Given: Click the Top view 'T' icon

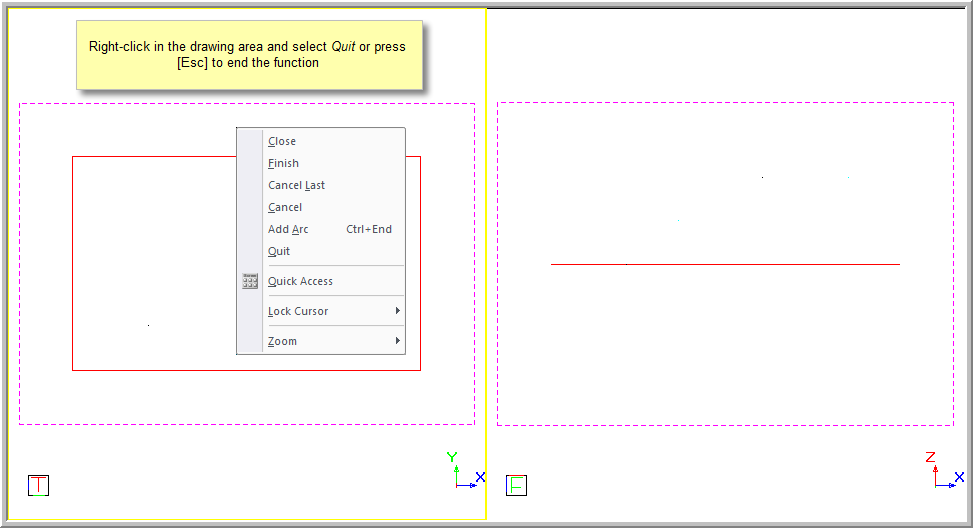Looking at the screenshot, I should 38,486.
